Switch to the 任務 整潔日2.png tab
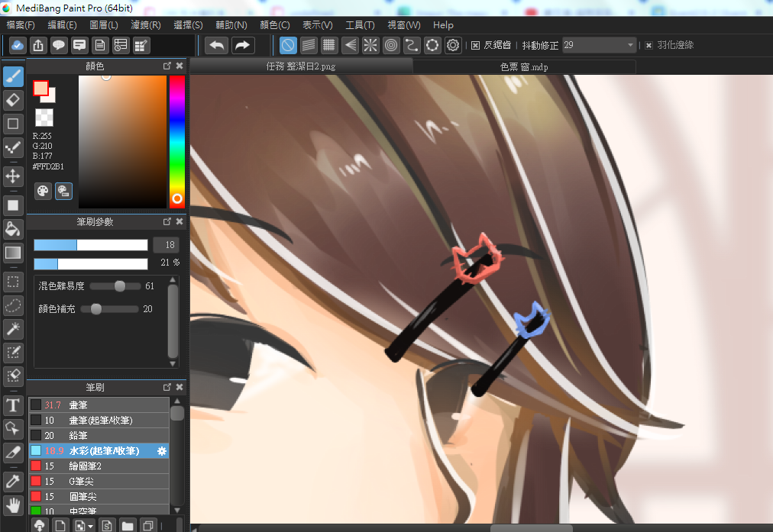 [301, 66]
